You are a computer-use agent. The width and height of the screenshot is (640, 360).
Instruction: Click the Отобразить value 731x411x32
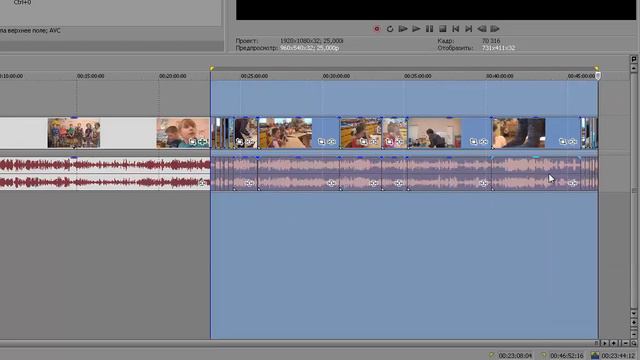coord(498,48)
